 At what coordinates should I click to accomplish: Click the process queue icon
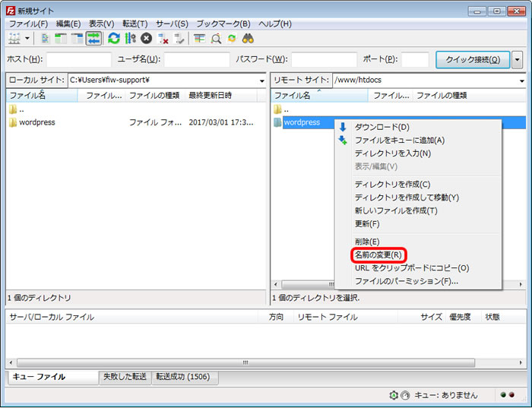coord(130,38)
